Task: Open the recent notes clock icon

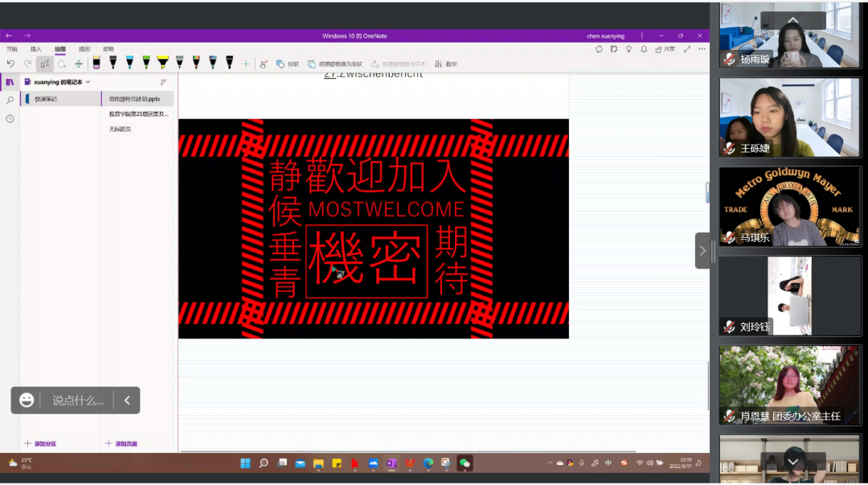Action: [x=10, y=118]
